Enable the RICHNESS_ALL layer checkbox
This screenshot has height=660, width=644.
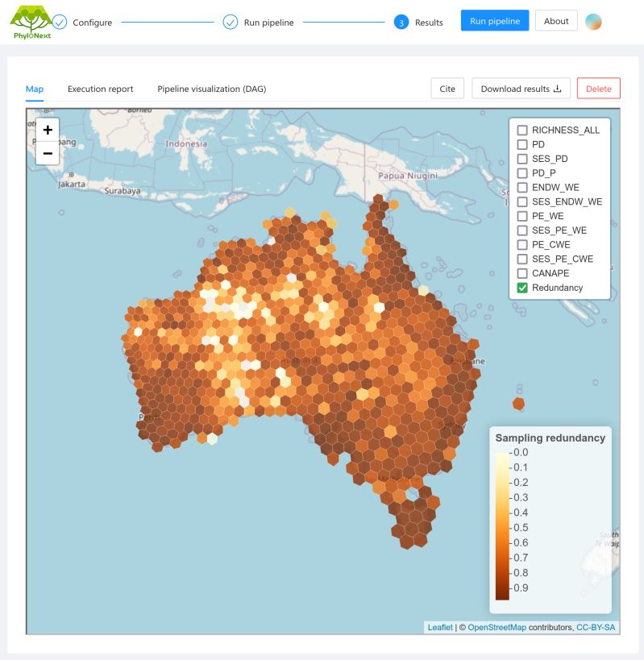[522, 130]
